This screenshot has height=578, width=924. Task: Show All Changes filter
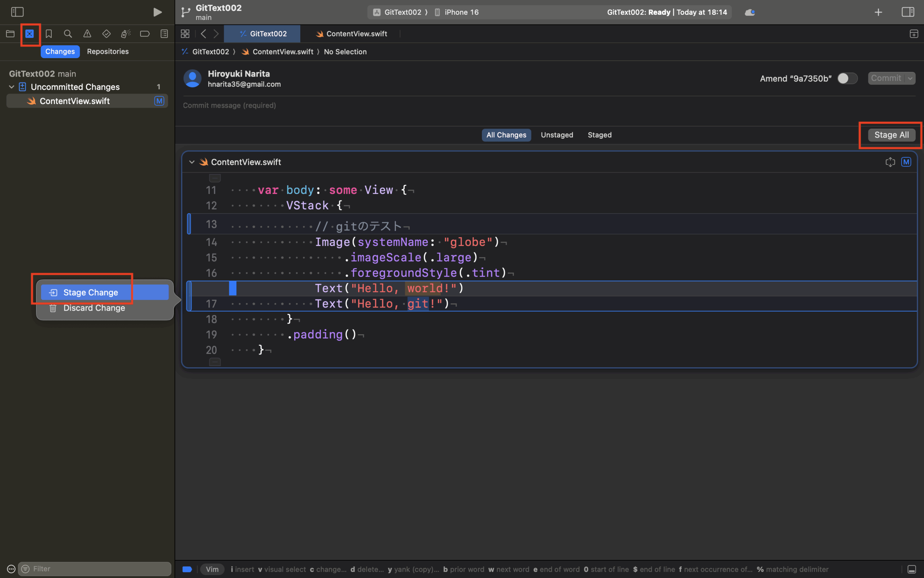pyautogui.click(x=506, y=135)
